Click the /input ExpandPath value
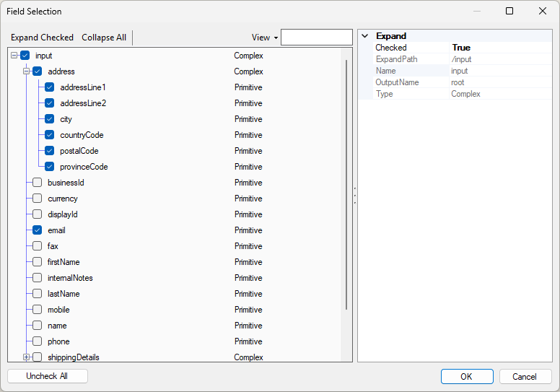 coord(461,59)
